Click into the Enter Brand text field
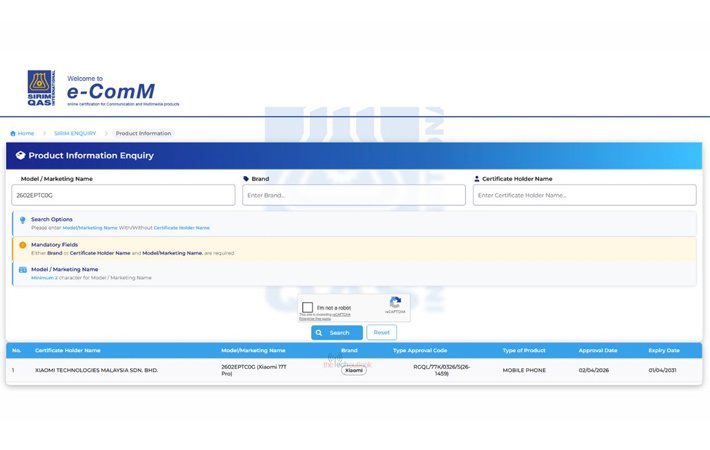This screenshot has height=450, width=710. (x=353, y=195)
